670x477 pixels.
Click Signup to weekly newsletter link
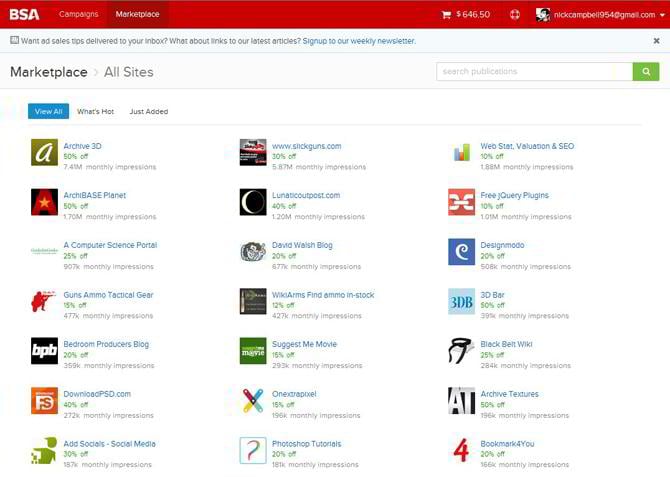[359, 41]
